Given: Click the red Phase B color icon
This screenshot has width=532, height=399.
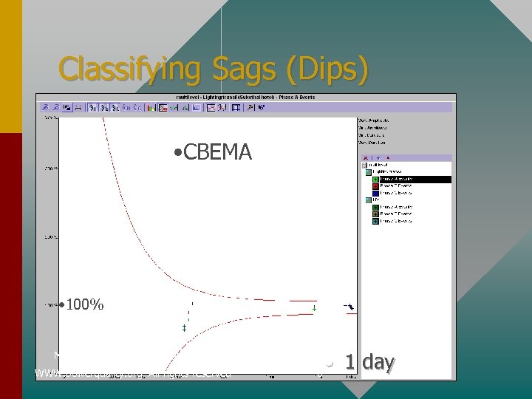Looking at the screenshot, I should click(x=375, y=186).
